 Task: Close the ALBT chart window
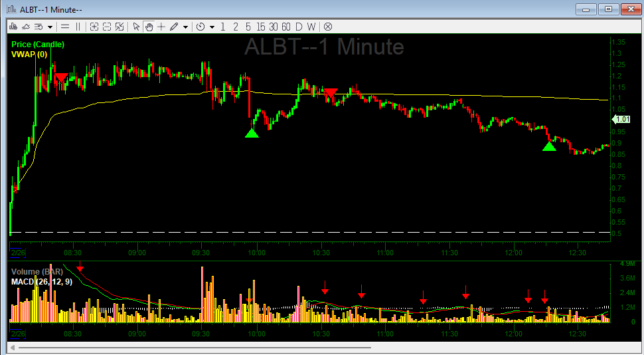pos(631,9)
